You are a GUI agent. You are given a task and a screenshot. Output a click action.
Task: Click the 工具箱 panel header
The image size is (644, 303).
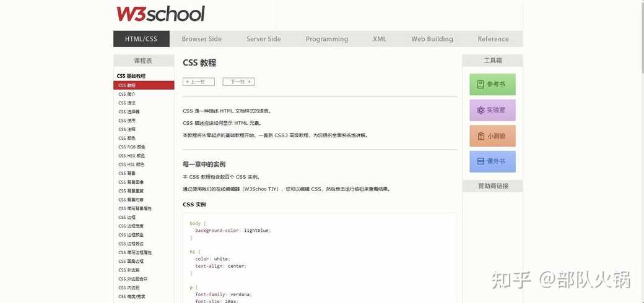[492, 61]
